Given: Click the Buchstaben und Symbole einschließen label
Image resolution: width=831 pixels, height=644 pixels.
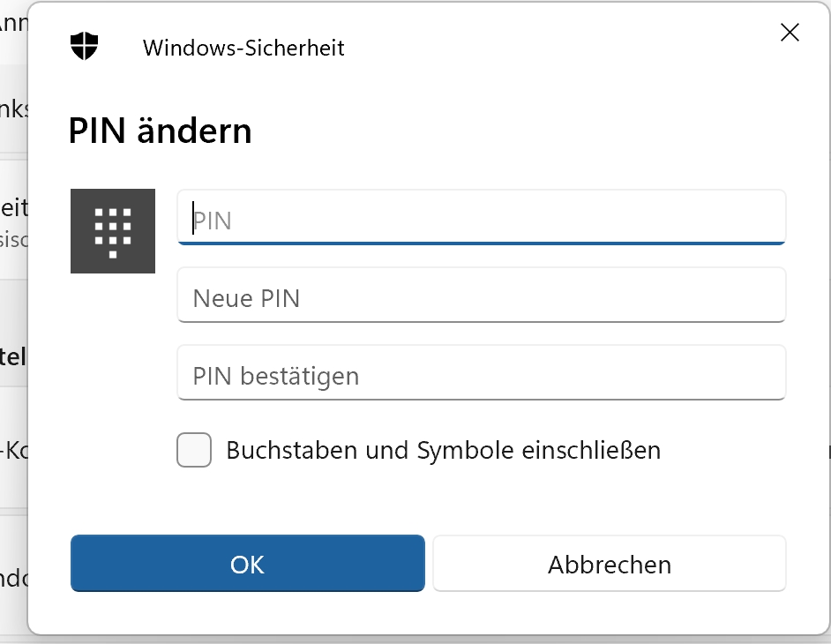Looking at the screenshot, I should (x=443, y=450).
